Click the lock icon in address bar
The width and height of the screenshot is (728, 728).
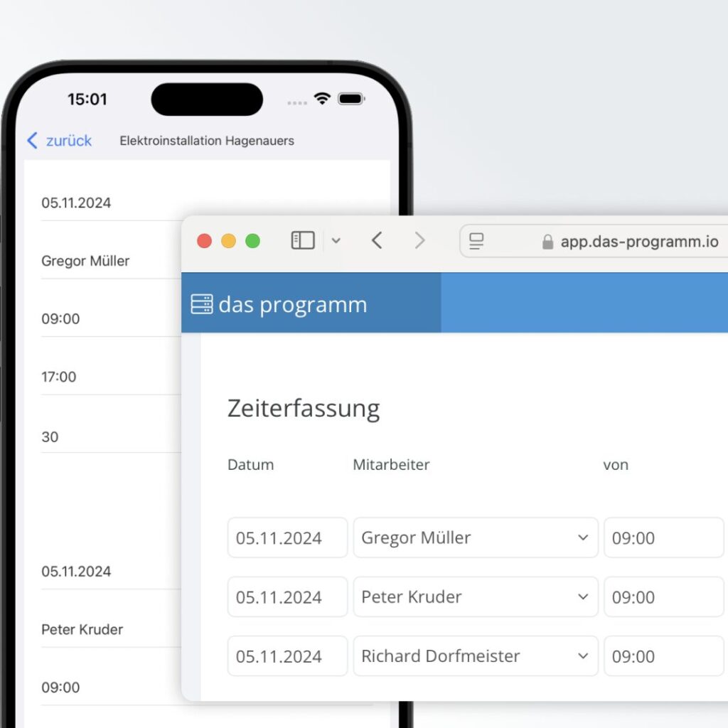pyautogui.click(x=548, y=242)
